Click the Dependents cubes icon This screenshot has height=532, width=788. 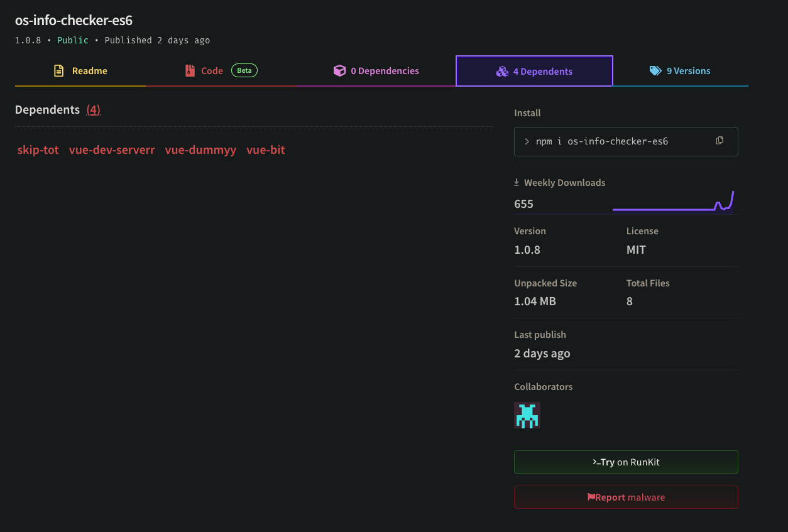[502, 72]
